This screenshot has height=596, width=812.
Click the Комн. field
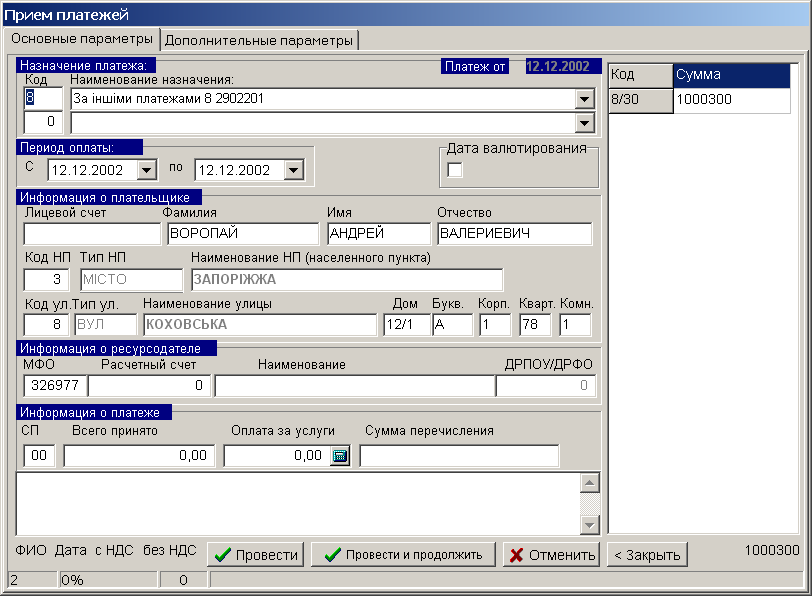(x=575, y=325)
